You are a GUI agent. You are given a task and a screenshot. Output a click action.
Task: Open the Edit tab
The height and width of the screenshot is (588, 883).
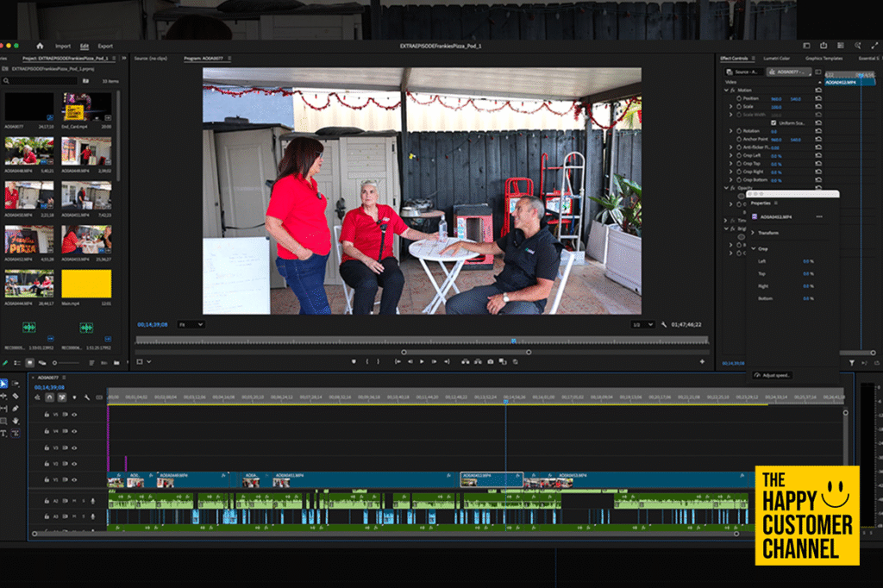point(85,47)
